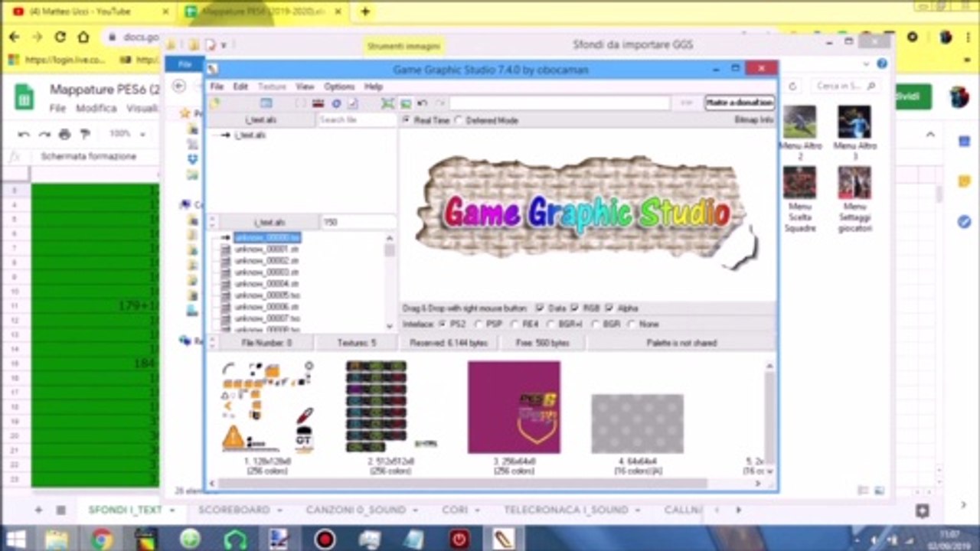Select the BGR+I interlace radio button
980x551 pixels.
(x=550, y=324)
